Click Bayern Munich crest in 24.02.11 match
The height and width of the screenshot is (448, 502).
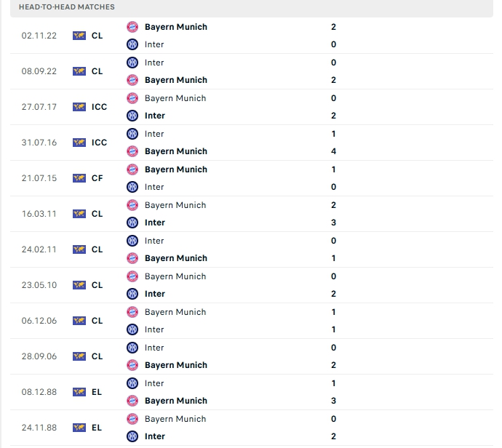pyautogui.click(x=132, y=258)
